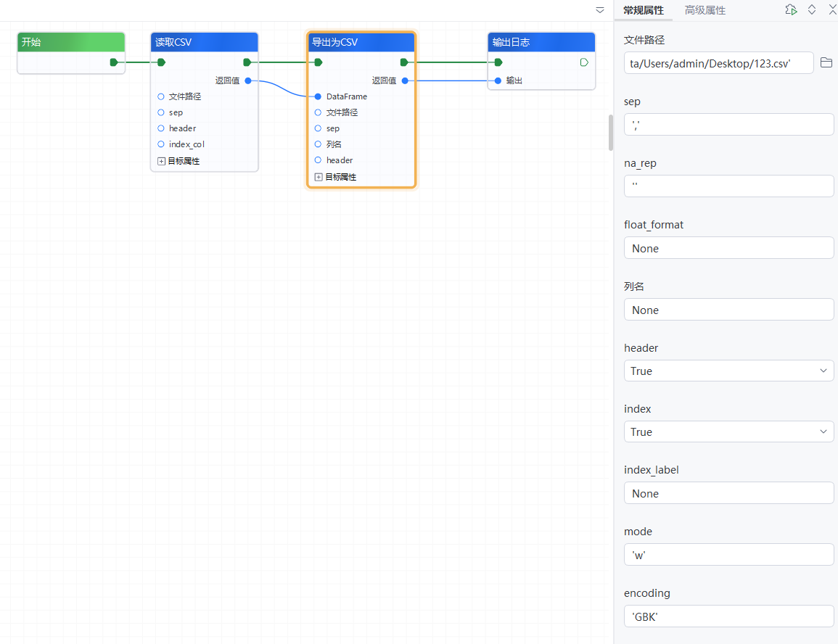Click the canvas vertical scrollbar handle
This screenshot has width=838, height=644.
pyautogui.click(x=610, y=132)
